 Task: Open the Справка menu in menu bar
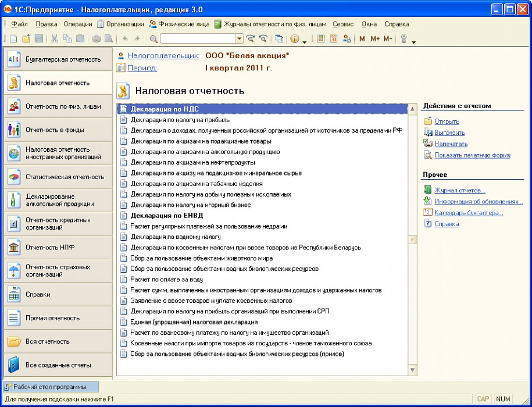coord(397,24)
